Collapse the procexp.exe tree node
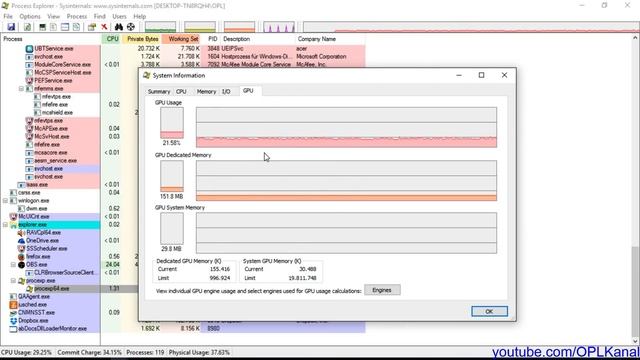This screenshot has width=640, height=360. [13, 281]
